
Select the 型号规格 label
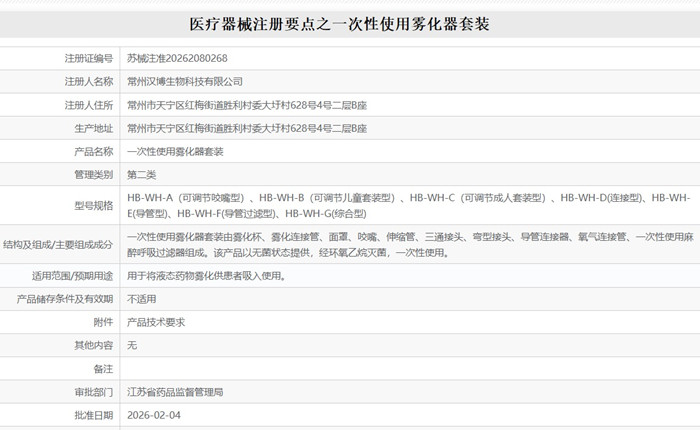[x=94, y=206]
